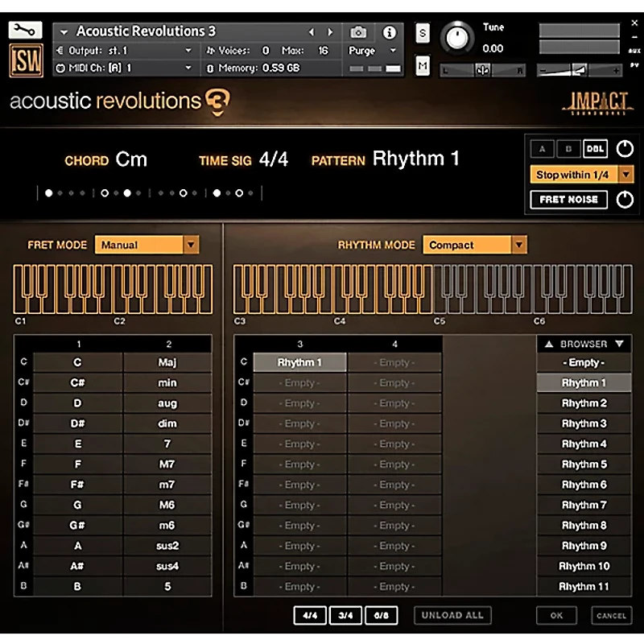Image resolution: width=644 pixels, height=644 pixels.
Task: Open the Rhythm Mode Compact dropdown
Action: click(x=474, y=245)
